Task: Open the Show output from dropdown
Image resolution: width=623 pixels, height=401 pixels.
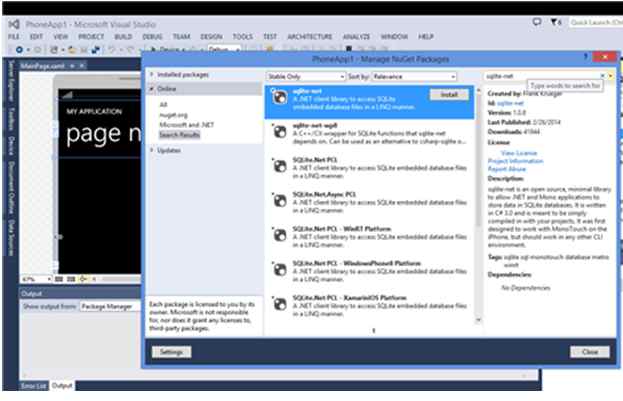Action: (109, 306)
